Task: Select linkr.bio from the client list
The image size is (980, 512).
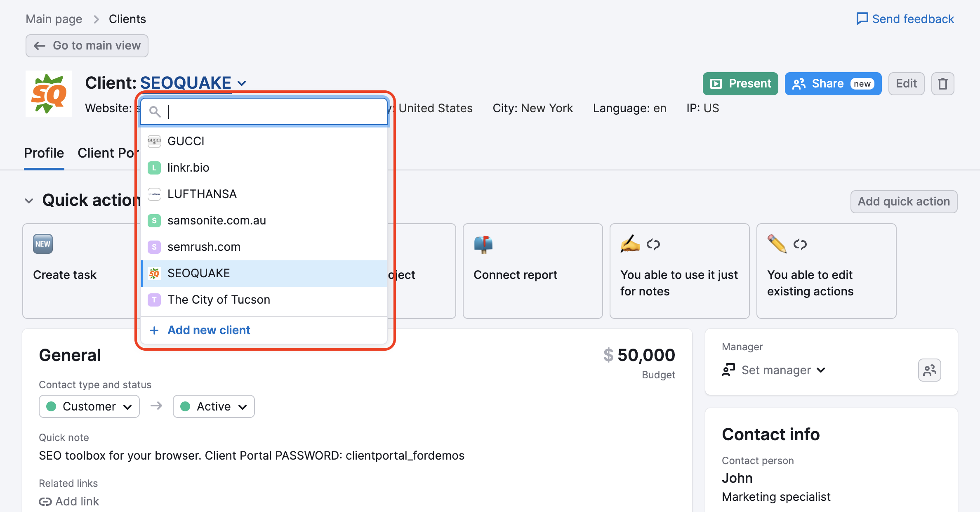Action: [264, 168]
